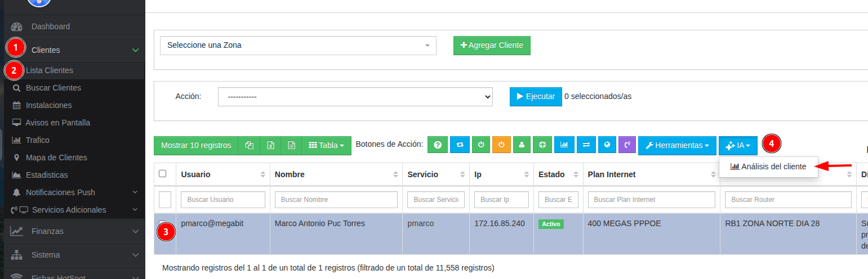868x279 pixels.
Task: Click the blue globe action button
Action: (607, 145)
